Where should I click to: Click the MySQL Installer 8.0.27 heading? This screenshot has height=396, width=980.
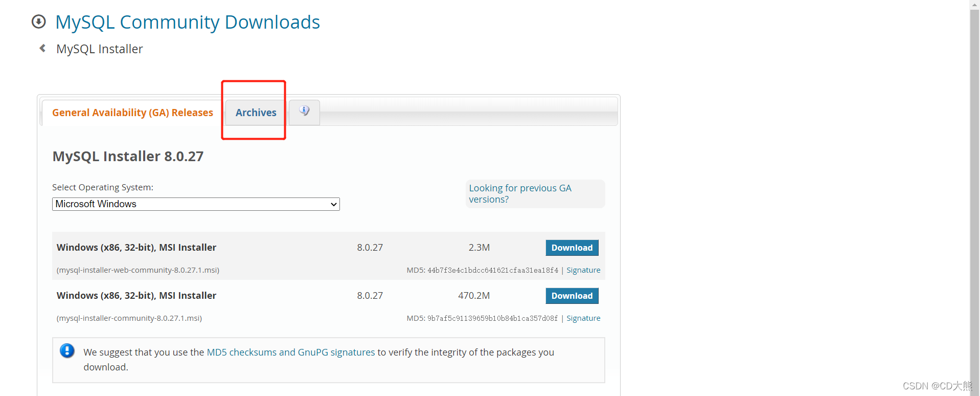point(128,156)
